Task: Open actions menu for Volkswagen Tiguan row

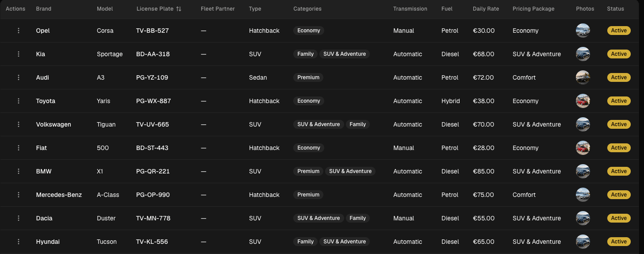Action: point(19,124)
